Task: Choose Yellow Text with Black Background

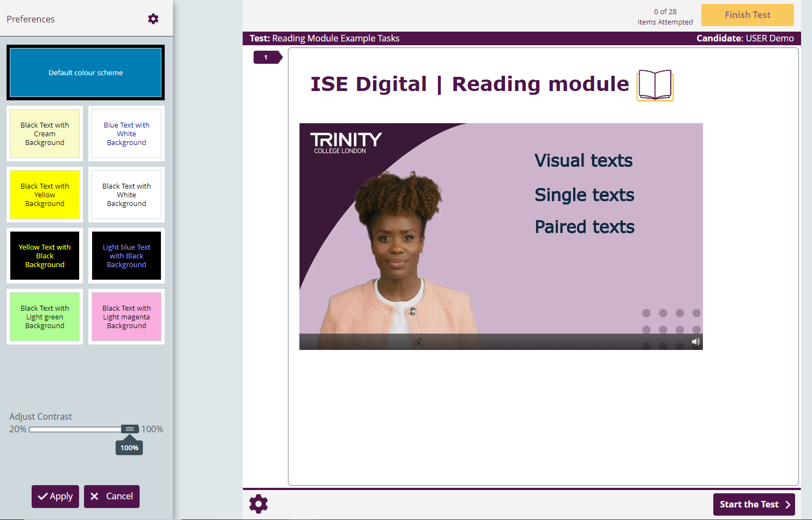Action: pyautogui.click(x=45, y=256)
